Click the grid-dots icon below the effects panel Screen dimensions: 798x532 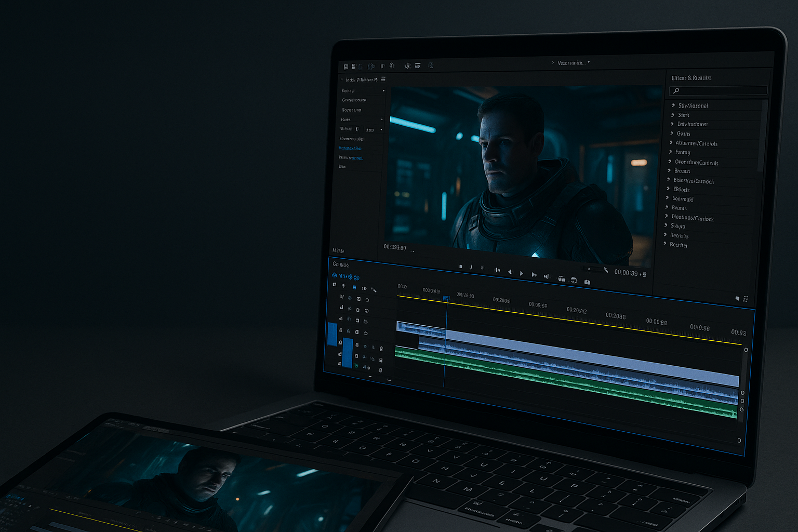click(x=746, y=299)
